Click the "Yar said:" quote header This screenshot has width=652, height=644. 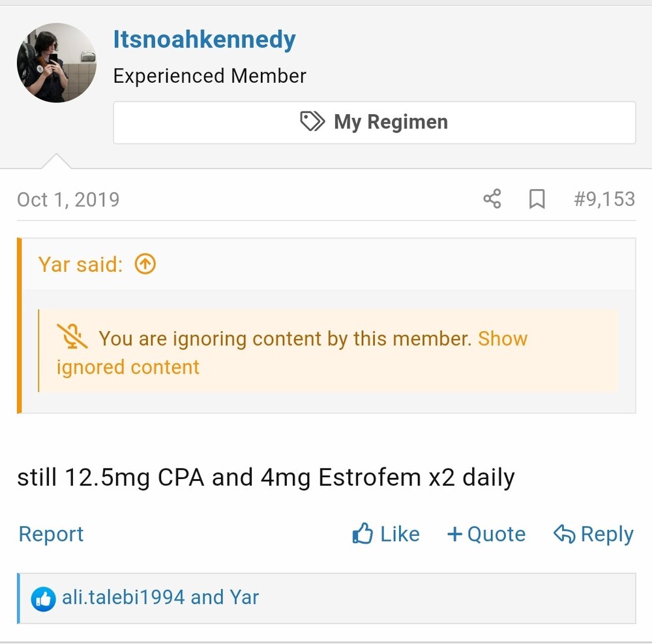(x=80, y=264)
